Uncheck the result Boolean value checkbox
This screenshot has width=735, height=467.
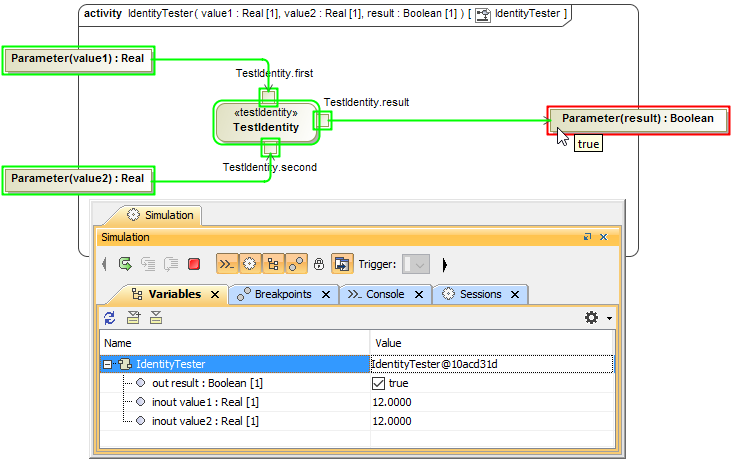[378, 384]
